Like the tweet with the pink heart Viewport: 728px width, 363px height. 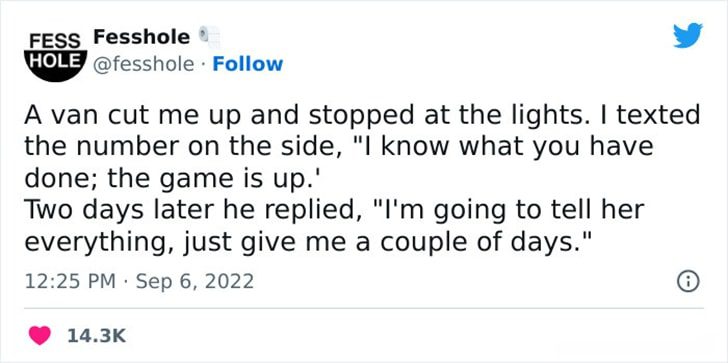pos(40,335)
